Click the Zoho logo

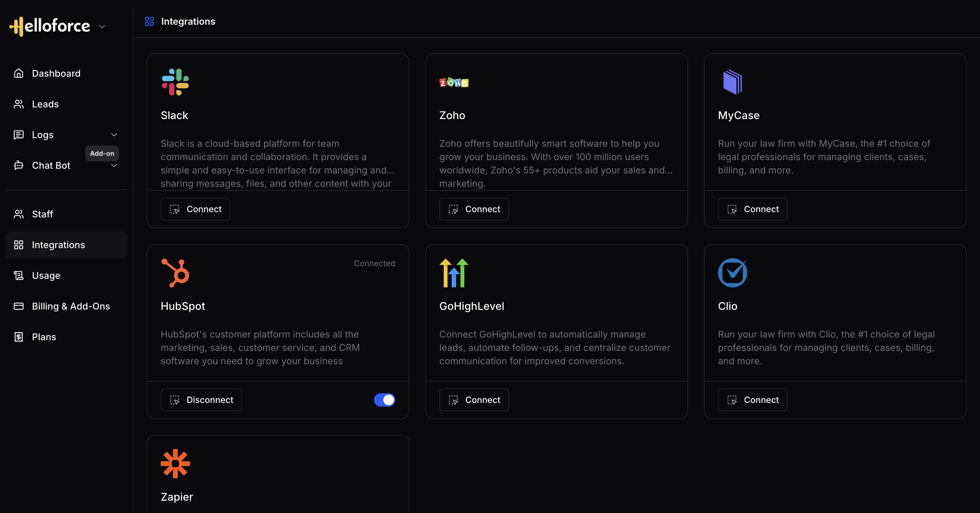[454, 83]
